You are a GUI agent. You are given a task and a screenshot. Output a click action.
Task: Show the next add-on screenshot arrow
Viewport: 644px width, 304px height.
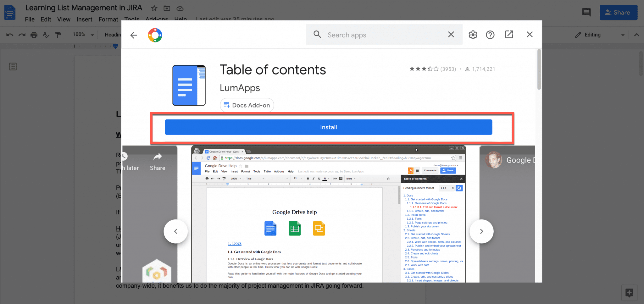pos(481,231)
